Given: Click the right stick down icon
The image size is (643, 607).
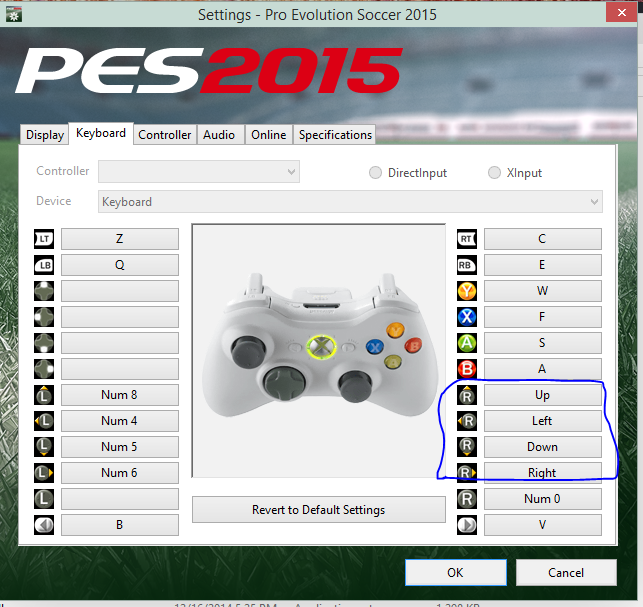Looking at the screenshot, I should click(467, 447).
